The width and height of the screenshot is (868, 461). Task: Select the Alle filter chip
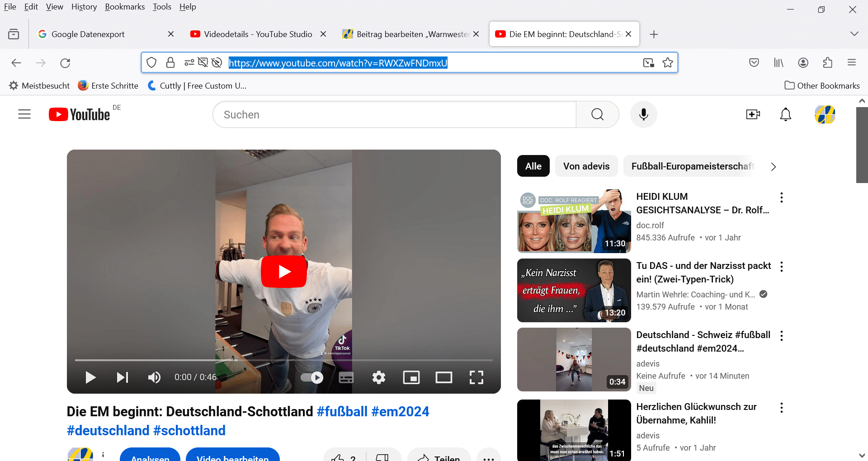533,166
